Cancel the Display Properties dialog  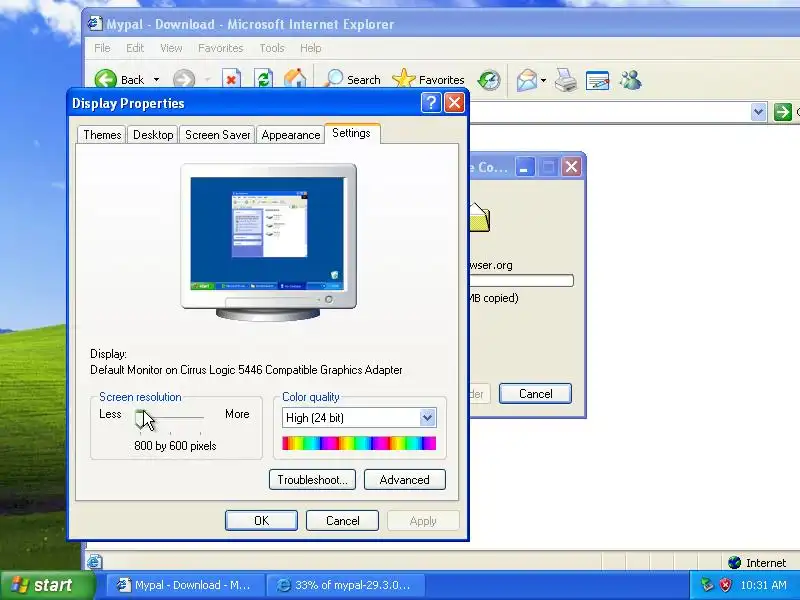coord(342,520)
